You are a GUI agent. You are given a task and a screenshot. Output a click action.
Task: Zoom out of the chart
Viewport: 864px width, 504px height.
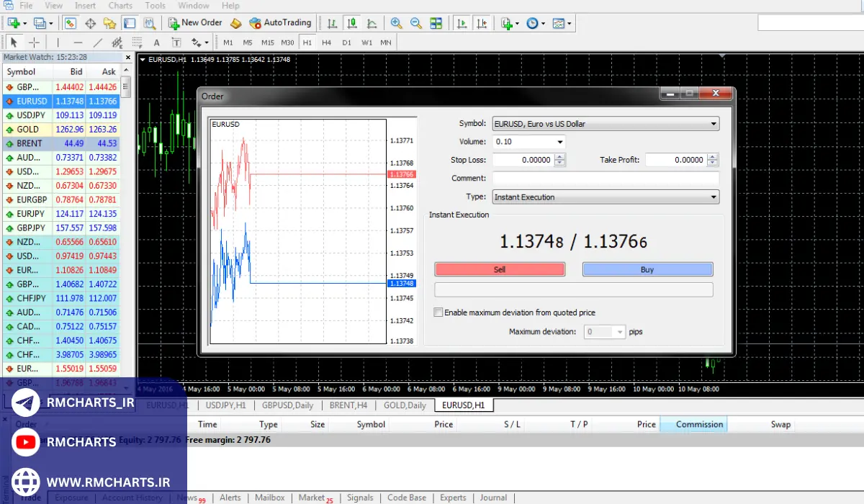(415, 23)
